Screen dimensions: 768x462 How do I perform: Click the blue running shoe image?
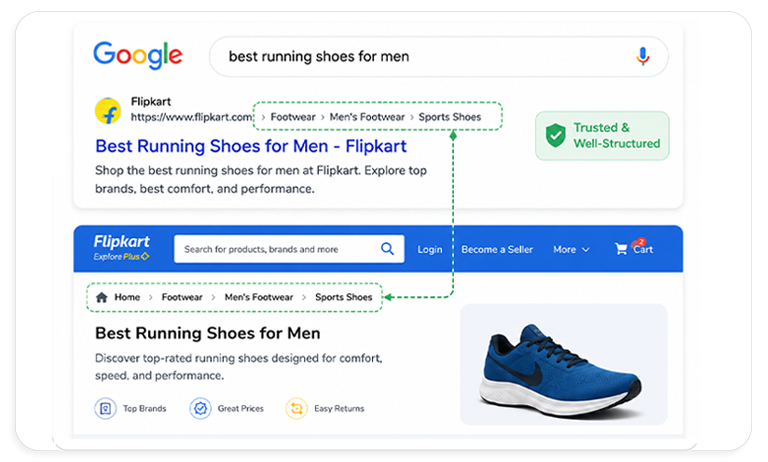[x=561, y=371]
